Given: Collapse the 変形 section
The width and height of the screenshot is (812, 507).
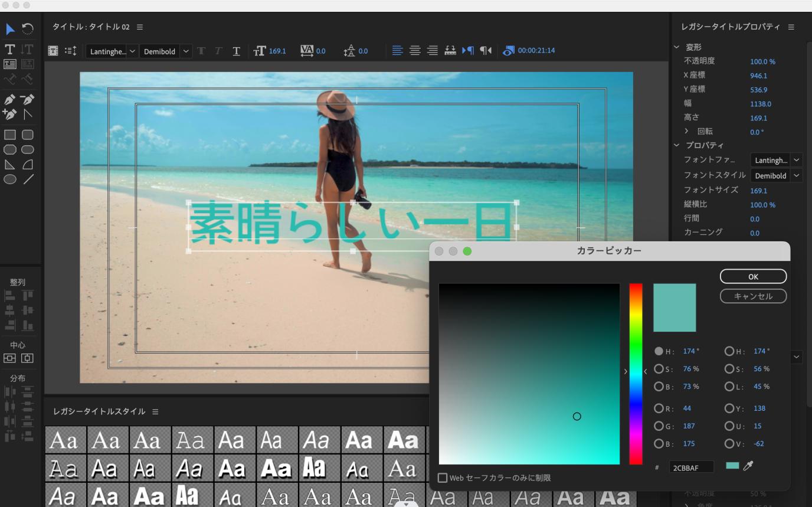Looking at the screenshot, I should click(677, 47).
